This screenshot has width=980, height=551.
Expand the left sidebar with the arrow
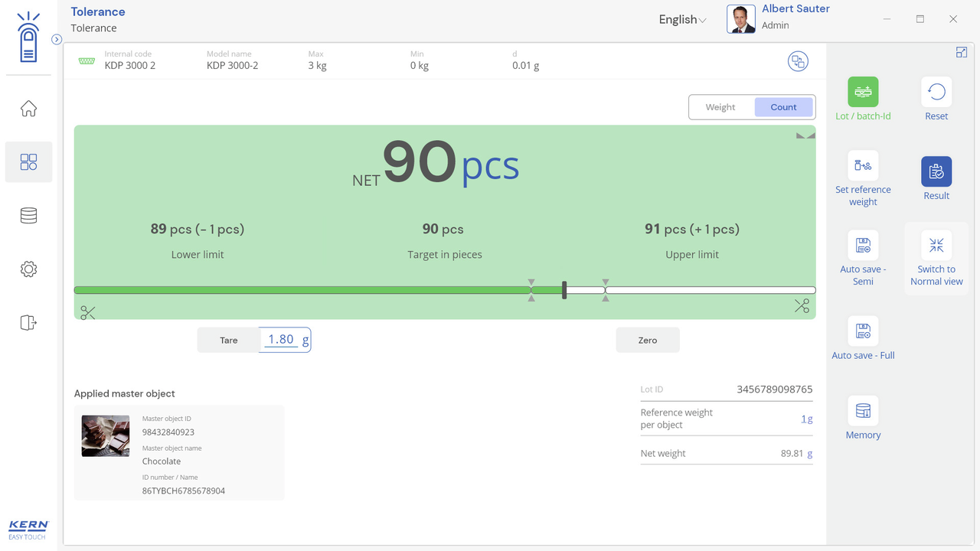pyautogui.click(x=57, y=39)
